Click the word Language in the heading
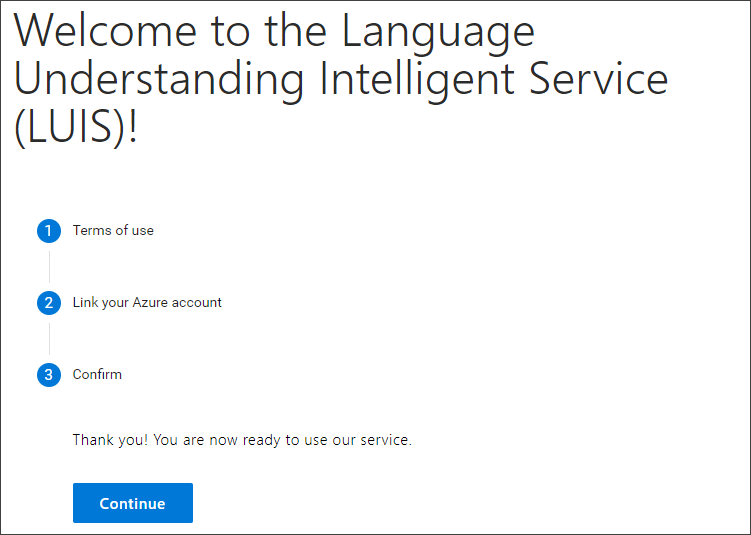The width and height of the screenshot is (751, 535). point(438,30)
